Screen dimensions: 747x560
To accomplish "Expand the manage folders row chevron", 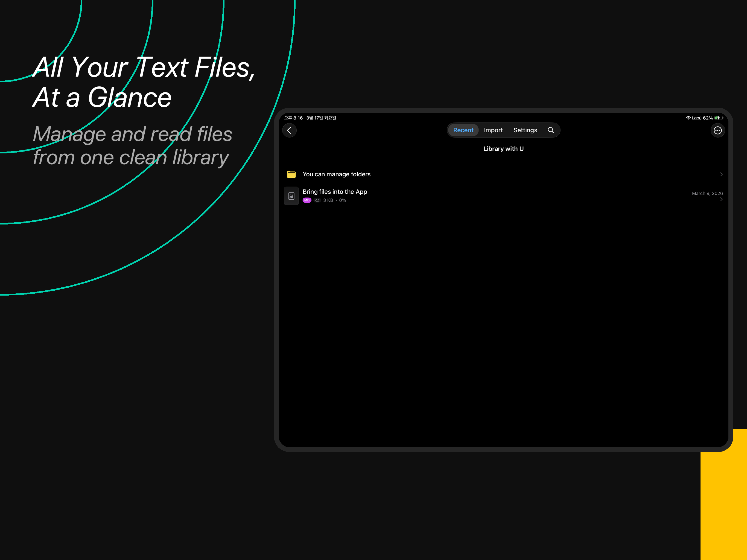I will click(721, 174).
